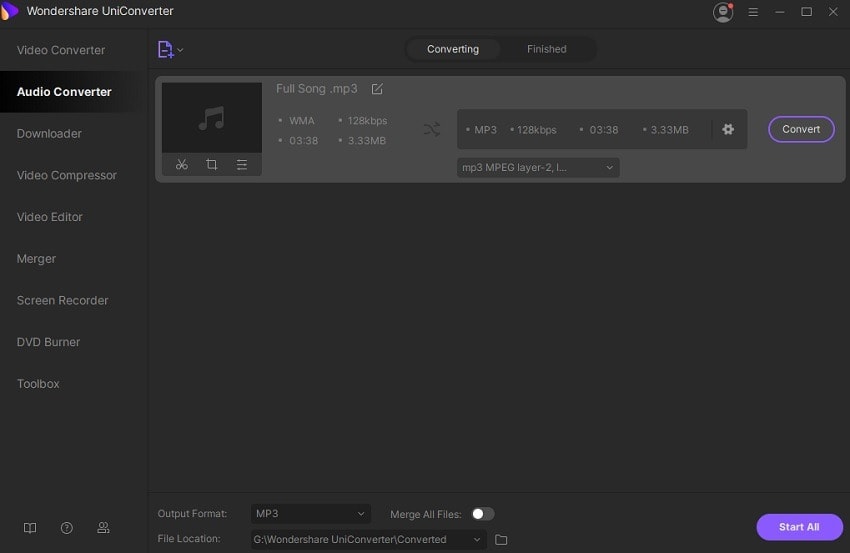Screen dimensions: 850x553
Task: Open the user account avatar icon
Action: tap(723, 12)
